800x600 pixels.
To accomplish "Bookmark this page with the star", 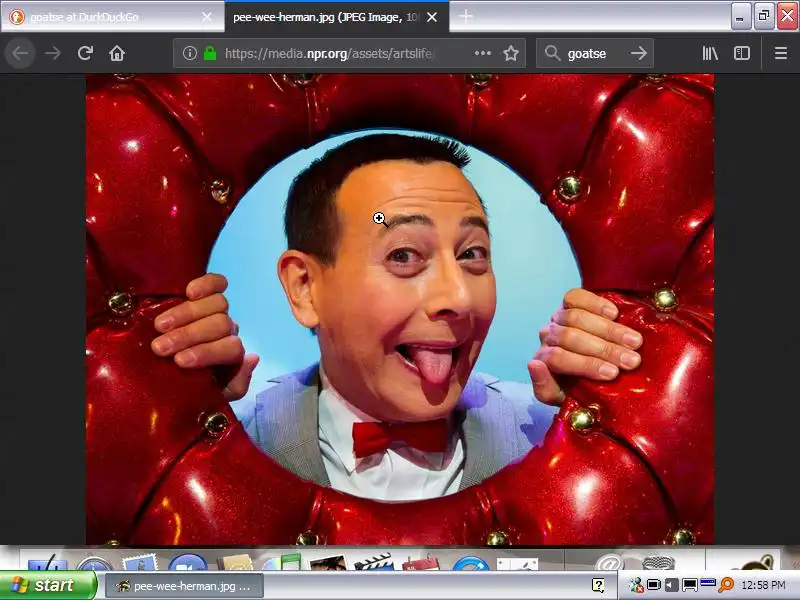I will pyautogui.click(x=511, y=53).
